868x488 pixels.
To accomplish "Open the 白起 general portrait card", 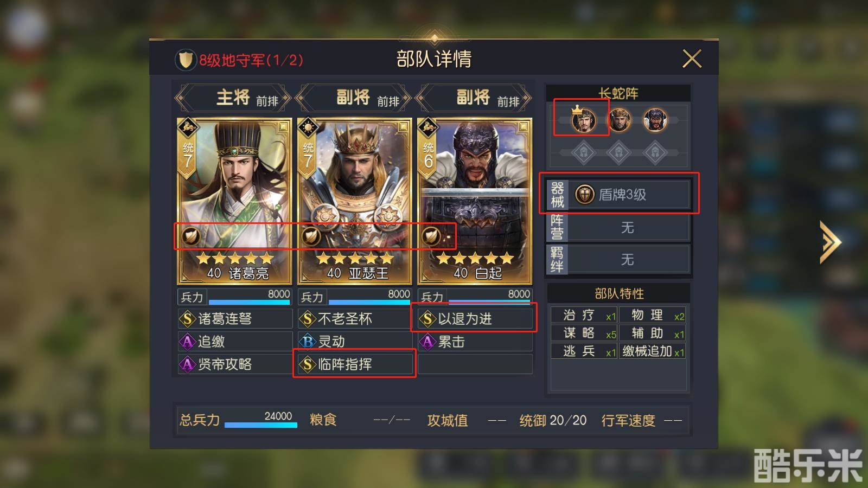I will pos(475,201).
